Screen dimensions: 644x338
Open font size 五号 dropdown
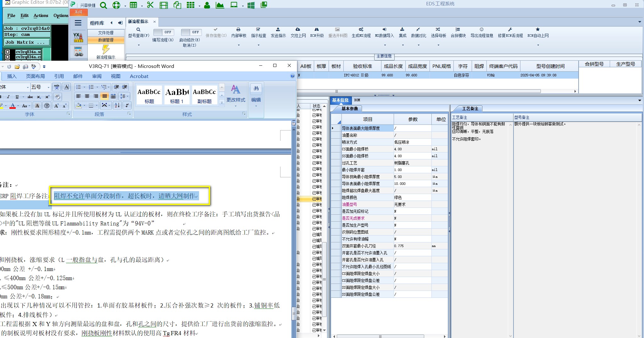point(48,87)
